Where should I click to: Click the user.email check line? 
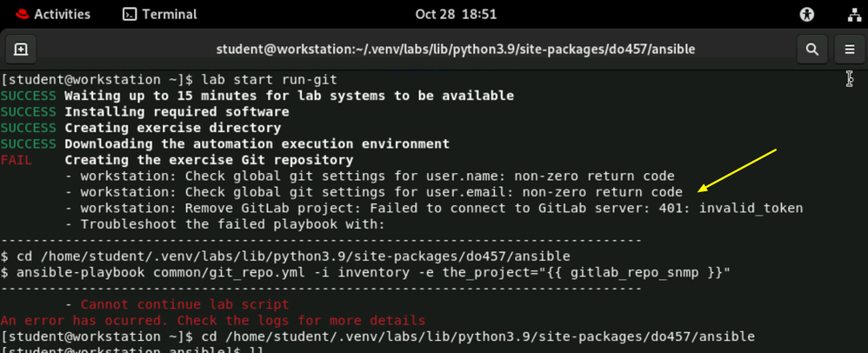tap(381, 192)
